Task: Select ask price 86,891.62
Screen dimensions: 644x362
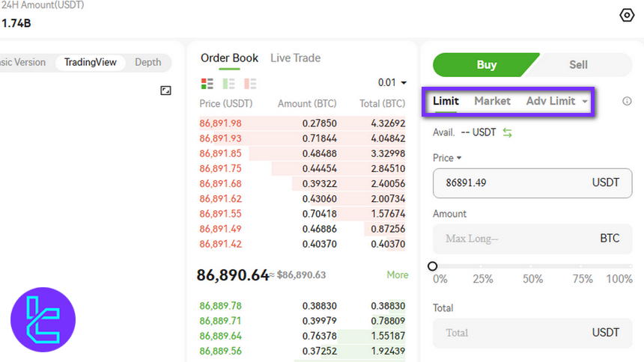Action: 221,199
